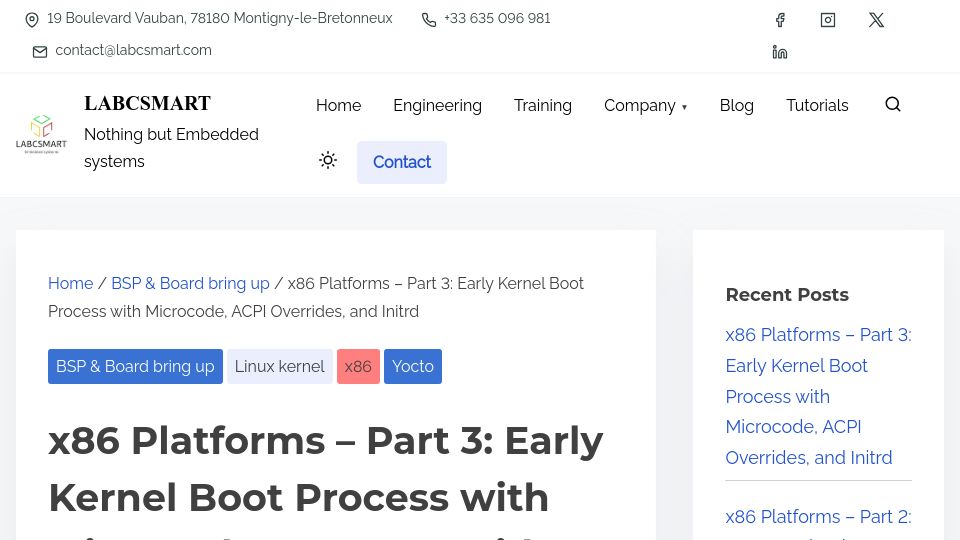Click the location pin icon
The width and height of the screenshot is (960, 540).
(x=32, y=20)
